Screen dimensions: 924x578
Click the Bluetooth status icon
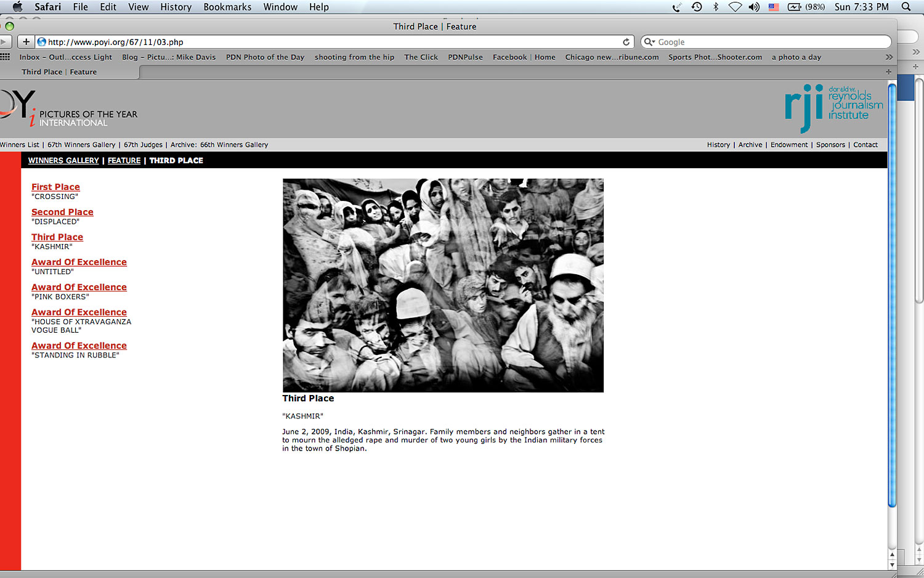[x=716, y=7]
